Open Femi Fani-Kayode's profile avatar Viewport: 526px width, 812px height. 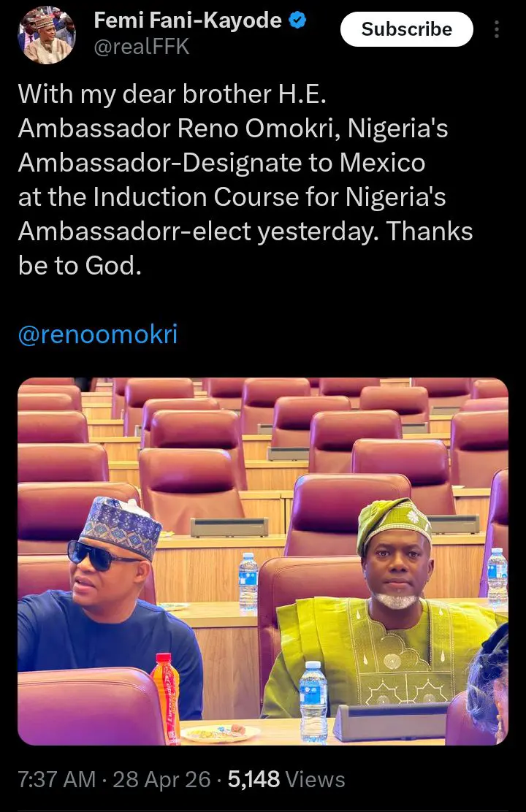(45, 34)
